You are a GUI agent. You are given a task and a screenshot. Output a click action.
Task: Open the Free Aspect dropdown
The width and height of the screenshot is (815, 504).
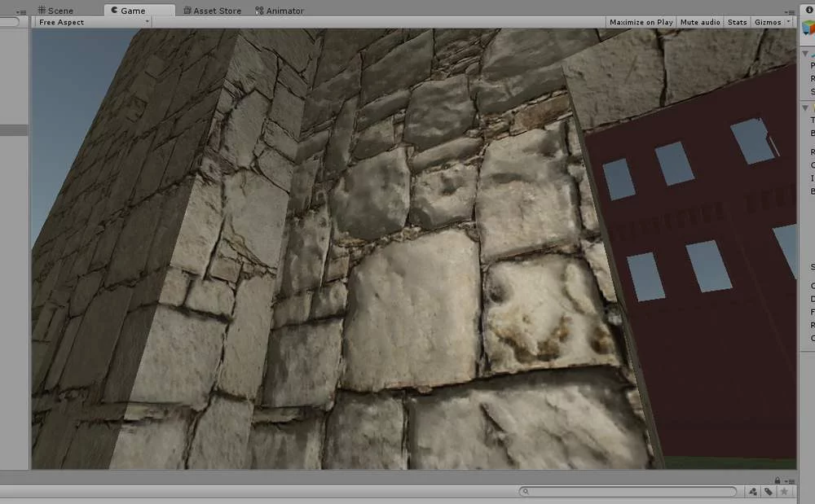[x=94, y=22]
